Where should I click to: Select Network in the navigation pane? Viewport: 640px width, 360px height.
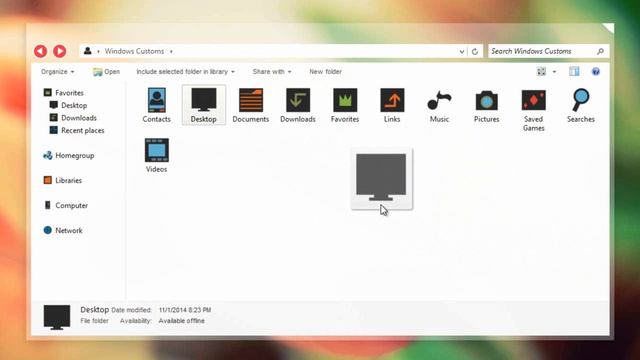(63, 231)
